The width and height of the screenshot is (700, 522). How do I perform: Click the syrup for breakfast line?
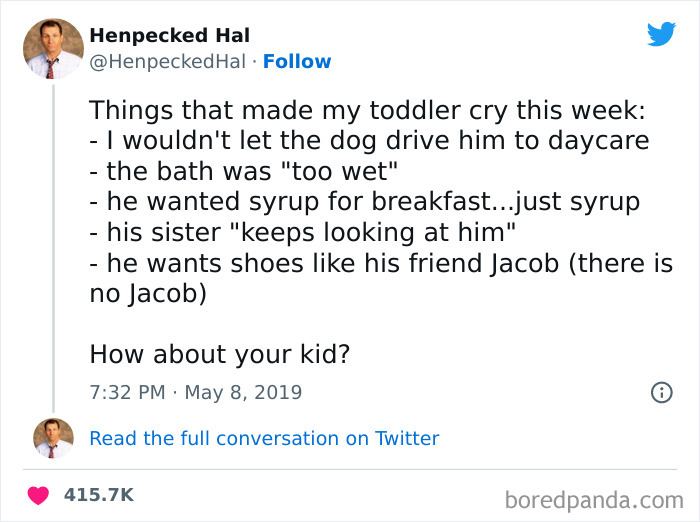pyautogui.click(x=364, y=202)
